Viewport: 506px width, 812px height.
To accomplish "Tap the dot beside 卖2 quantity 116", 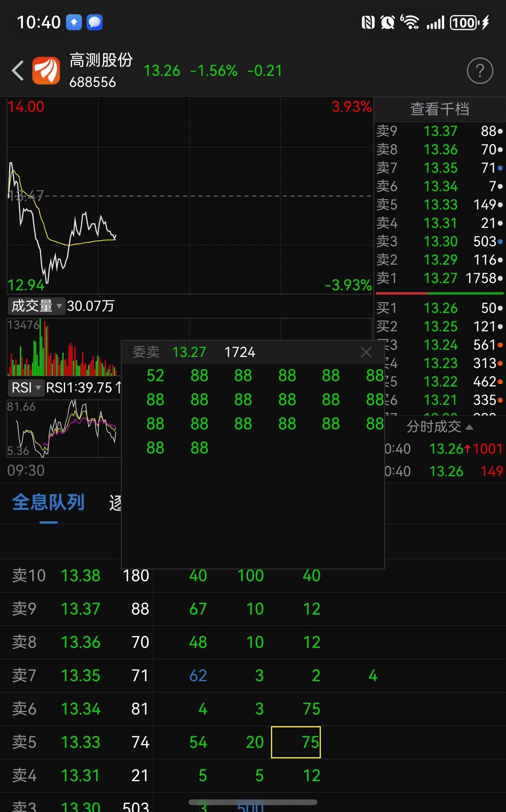I will (500, 260).
